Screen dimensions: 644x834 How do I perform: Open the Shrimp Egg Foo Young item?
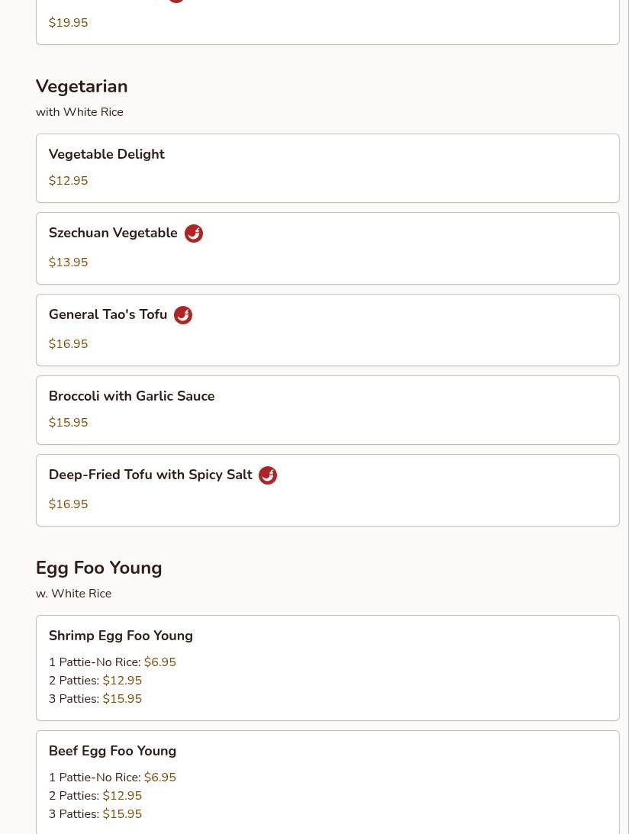(121, 636)
